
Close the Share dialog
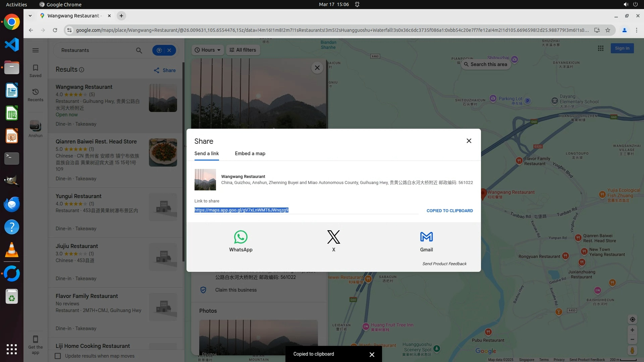469,141
